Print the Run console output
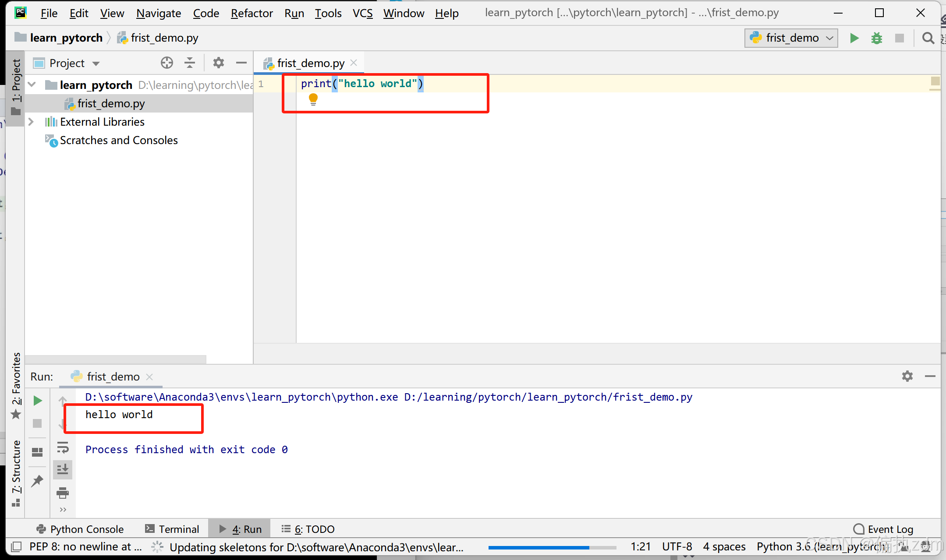This screenshot has width=946, height=560. tap(63, 493)
